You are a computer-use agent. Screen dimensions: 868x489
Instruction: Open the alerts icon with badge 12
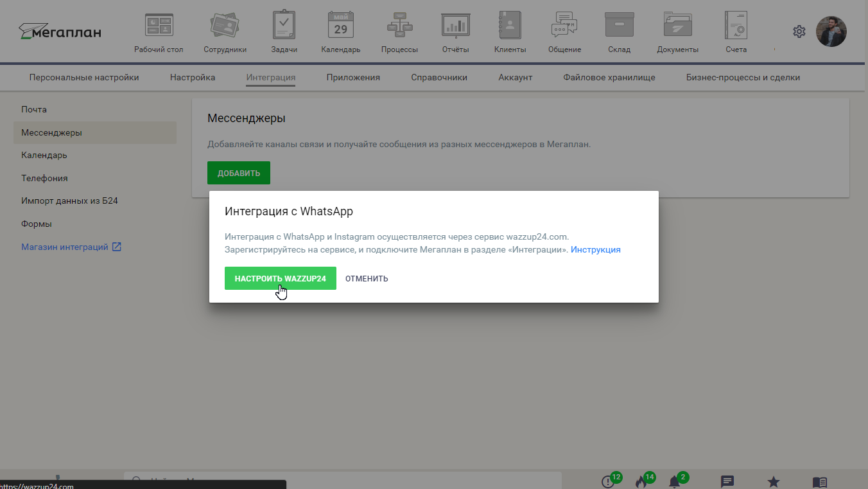click(607, 481)
